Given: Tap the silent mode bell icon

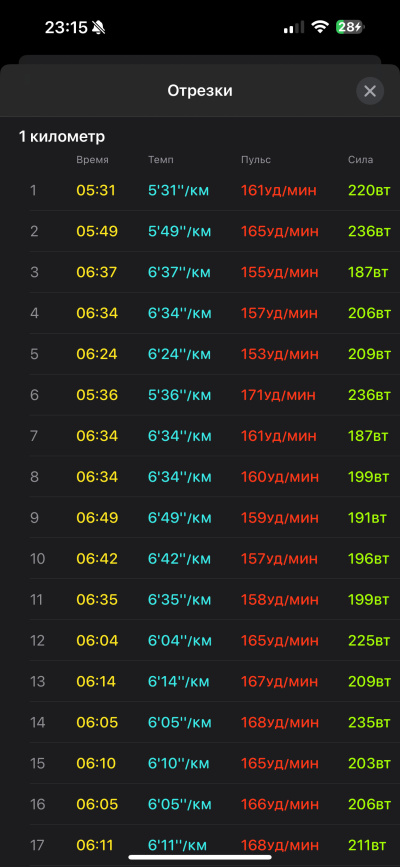Looking at the screenshot, I should point(99,28).
